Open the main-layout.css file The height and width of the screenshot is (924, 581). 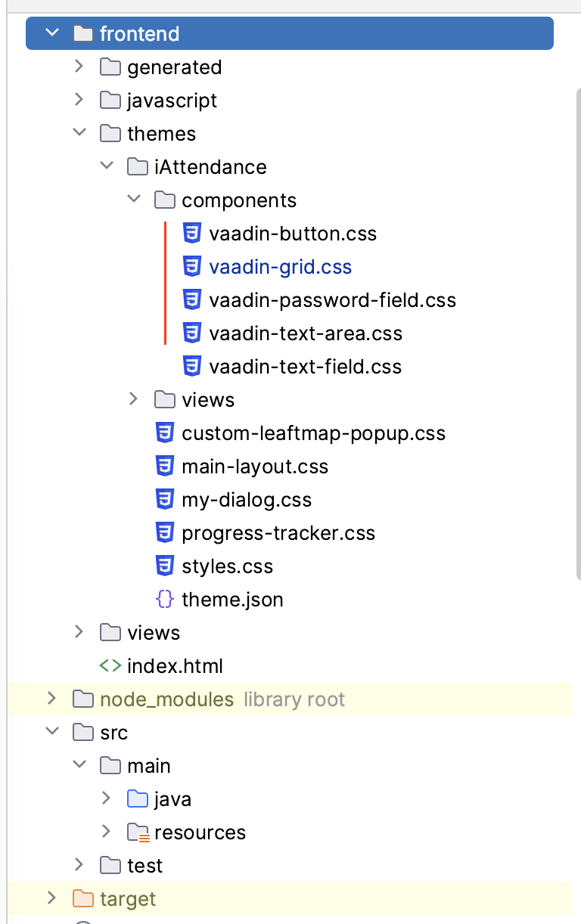click(255, 467)
